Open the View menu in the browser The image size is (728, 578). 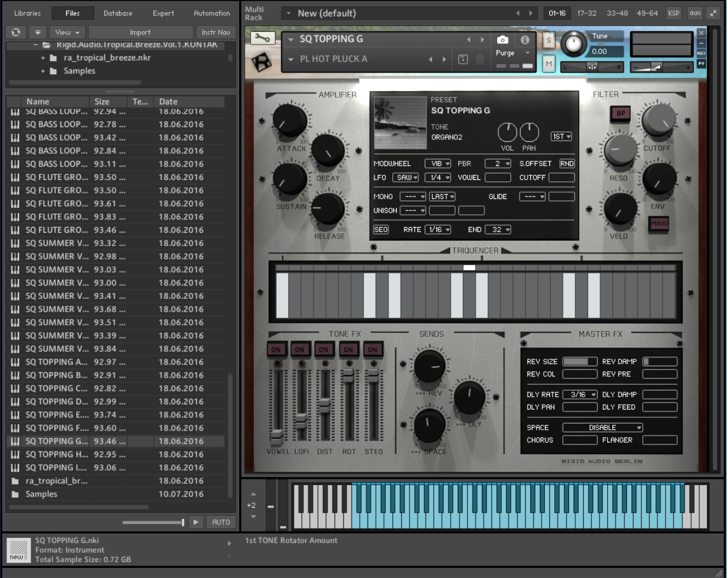point(67,32)
